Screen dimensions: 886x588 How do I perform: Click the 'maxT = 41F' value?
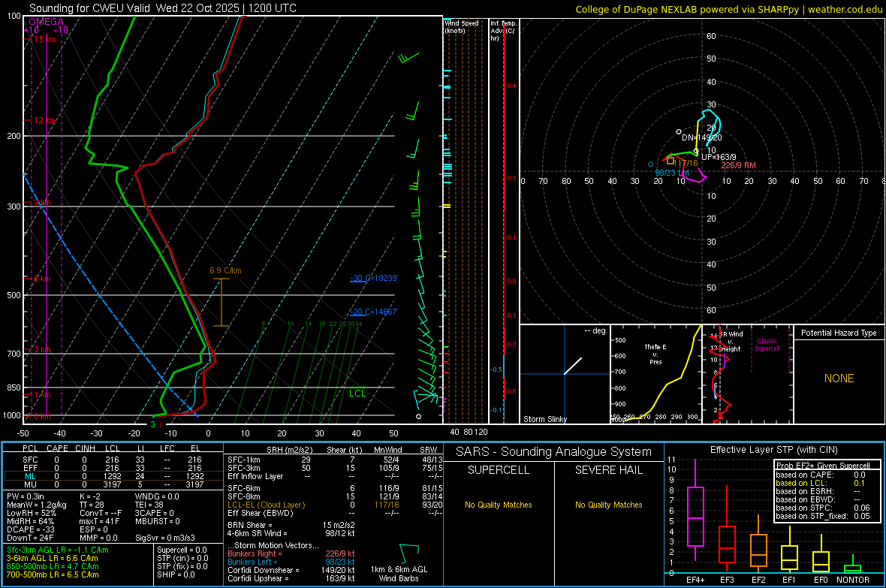[x=99, y=520]
